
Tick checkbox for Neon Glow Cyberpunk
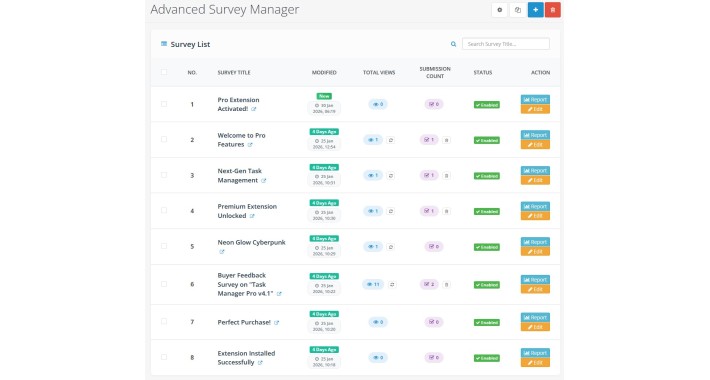click(164, 246)
